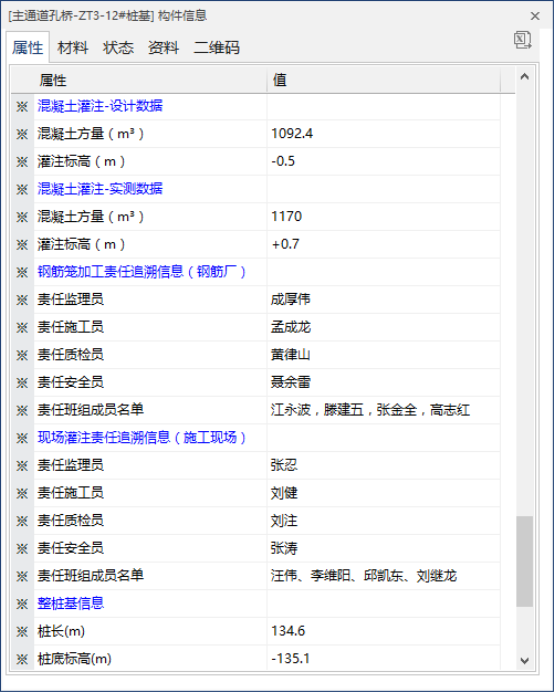Click row marker icon beside 桩底标高(m)
Screen dimensions: 554x692
22,659
